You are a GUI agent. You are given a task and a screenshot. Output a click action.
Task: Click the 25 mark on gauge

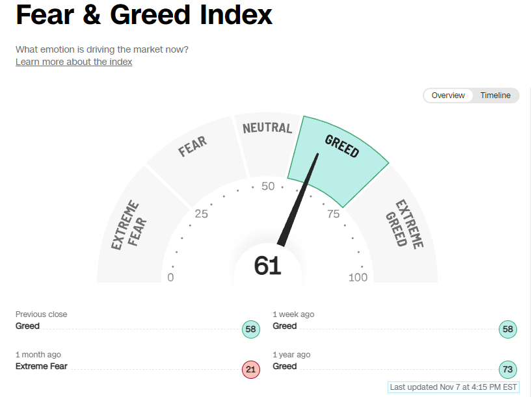click(201, 214)
